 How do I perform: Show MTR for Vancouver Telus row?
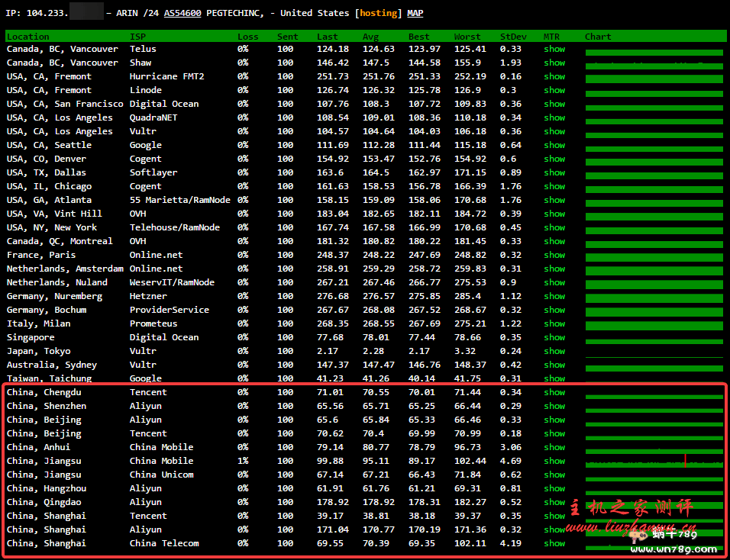pos(554,49)
